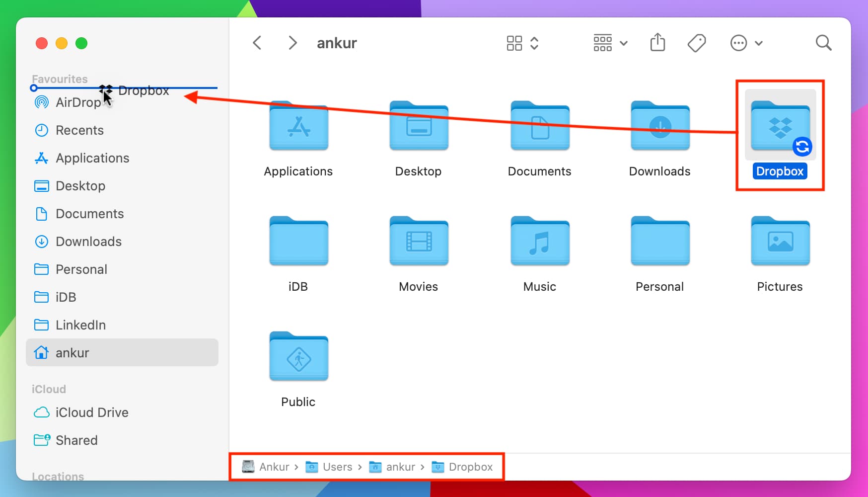Viewport: 868px width, 497px height.
Task: Select the Public folder icon
Action: point(298,356)
